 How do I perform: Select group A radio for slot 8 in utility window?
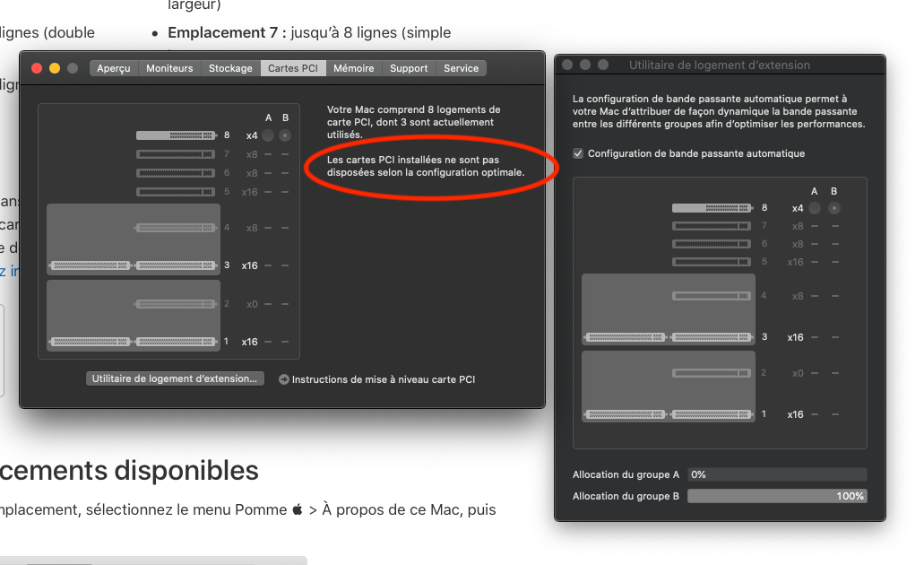815,208
